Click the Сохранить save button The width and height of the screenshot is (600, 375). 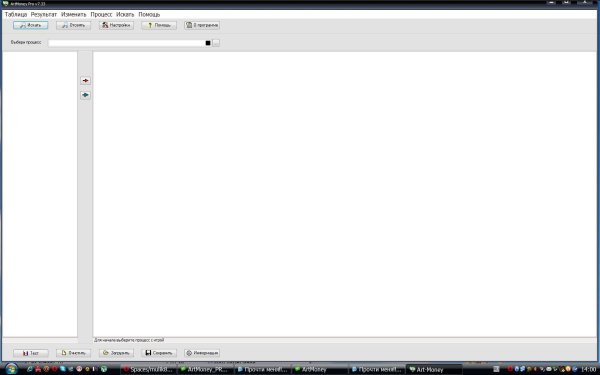coord(159,353)
